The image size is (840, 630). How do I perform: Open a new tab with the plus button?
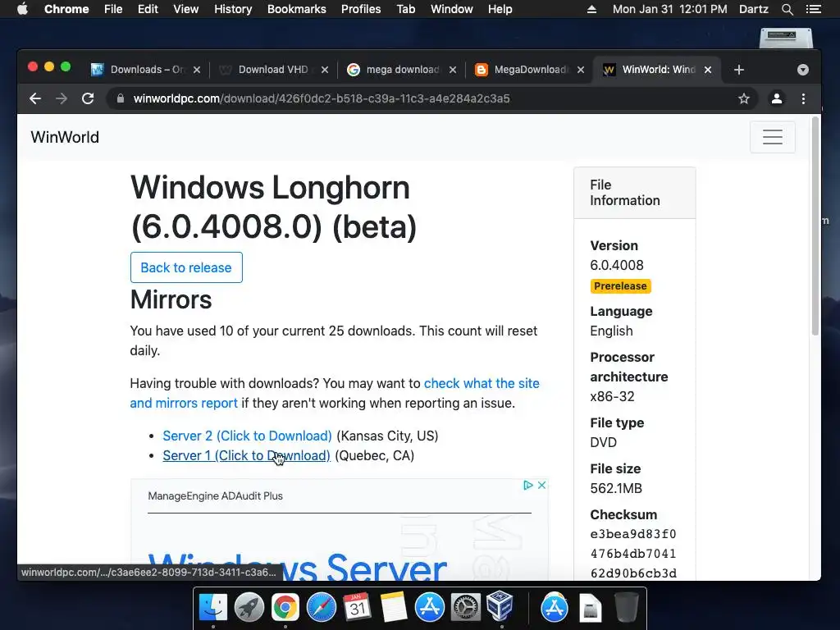(739, 70)
